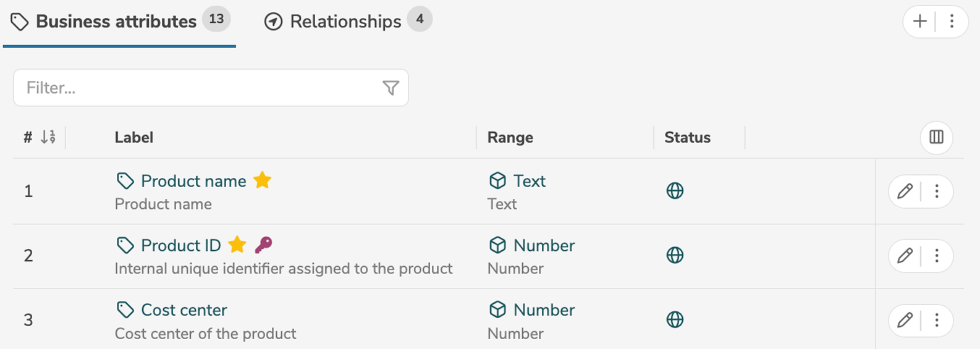
Task: Select the Business attributes tab
Action: pyautogui.click(x=116, y=22)
